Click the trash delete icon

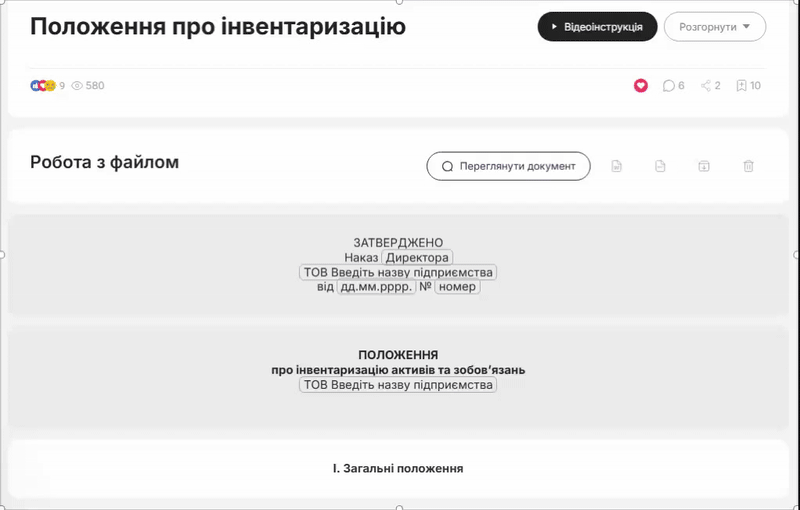click(x=748, y=166)
